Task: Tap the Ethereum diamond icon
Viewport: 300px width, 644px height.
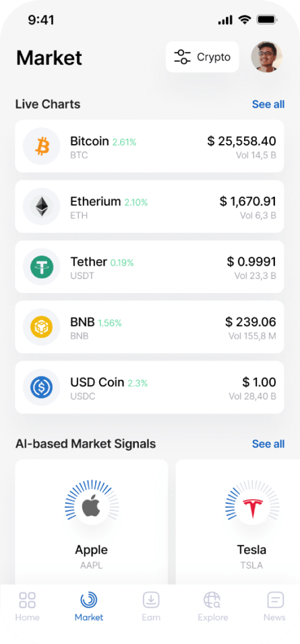Action: click(x=42, y=207)
